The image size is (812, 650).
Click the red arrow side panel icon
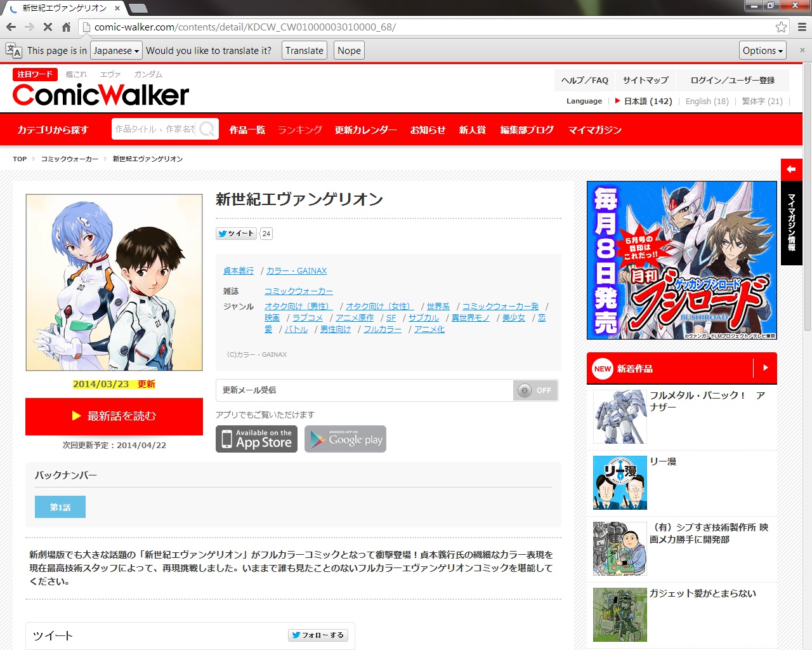[x=791, y=169]
